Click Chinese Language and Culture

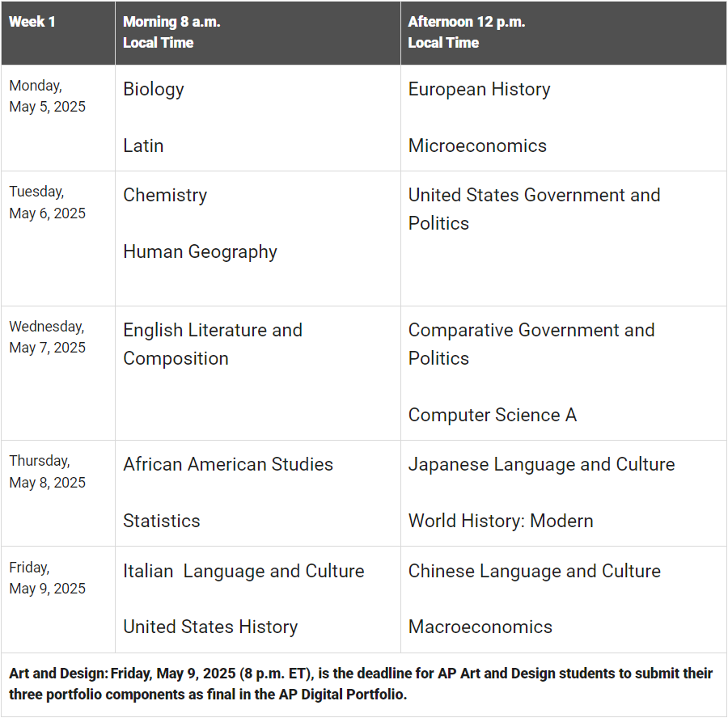(534, 571)
